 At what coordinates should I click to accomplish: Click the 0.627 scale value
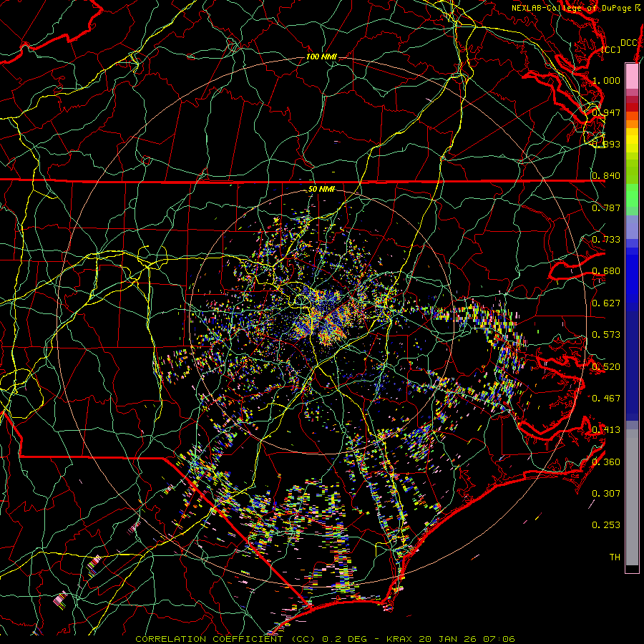[606, 303]
